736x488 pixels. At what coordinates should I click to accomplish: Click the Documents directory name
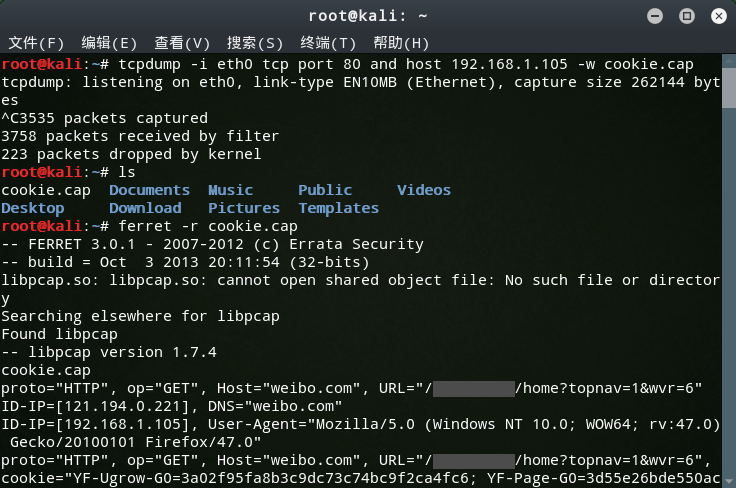pyautogui.click(x=149, y=190)
